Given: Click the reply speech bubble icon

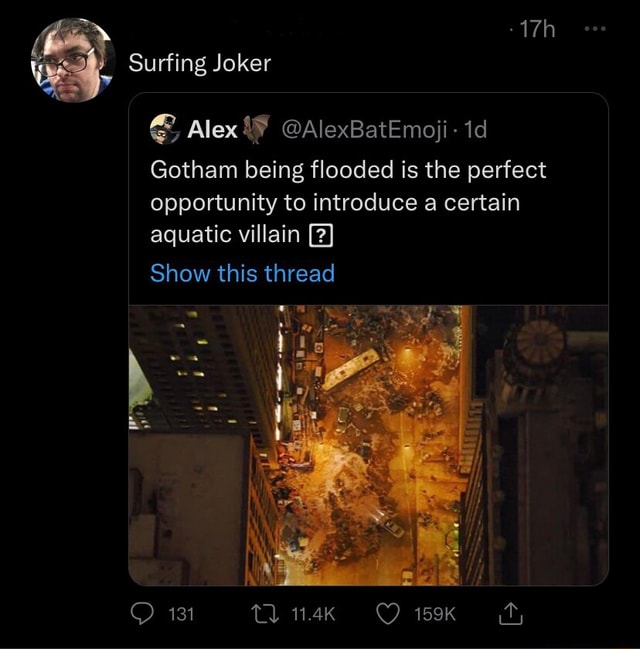Looking at the screenshot, I should point(144,613).
